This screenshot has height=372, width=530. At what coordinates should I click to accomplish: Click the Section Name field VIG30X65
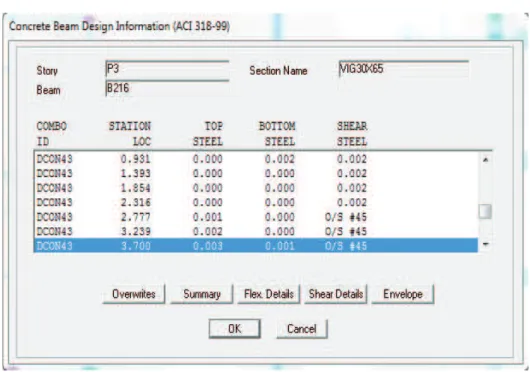point(404,69)
